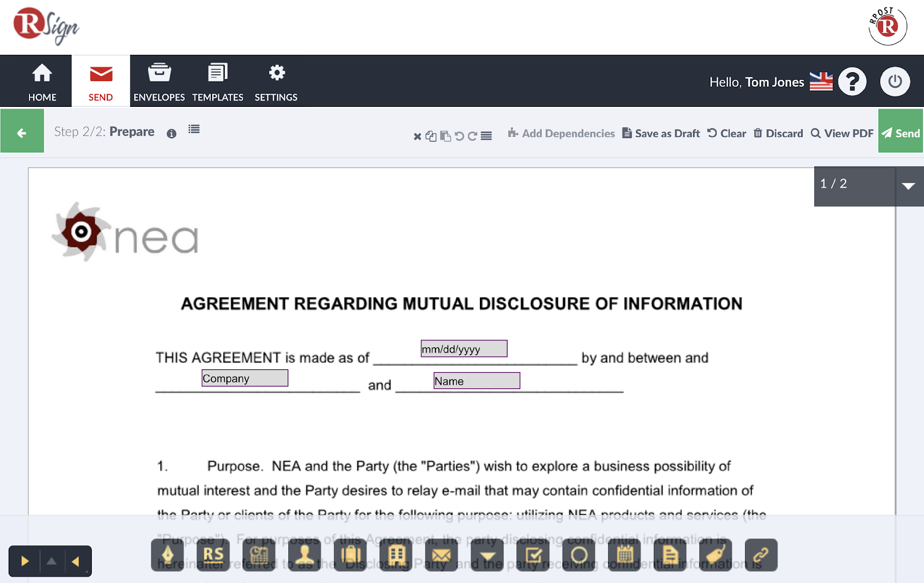Open the SETTINGS tab
This screenshot has width=924, height=583.
(276, 81)
